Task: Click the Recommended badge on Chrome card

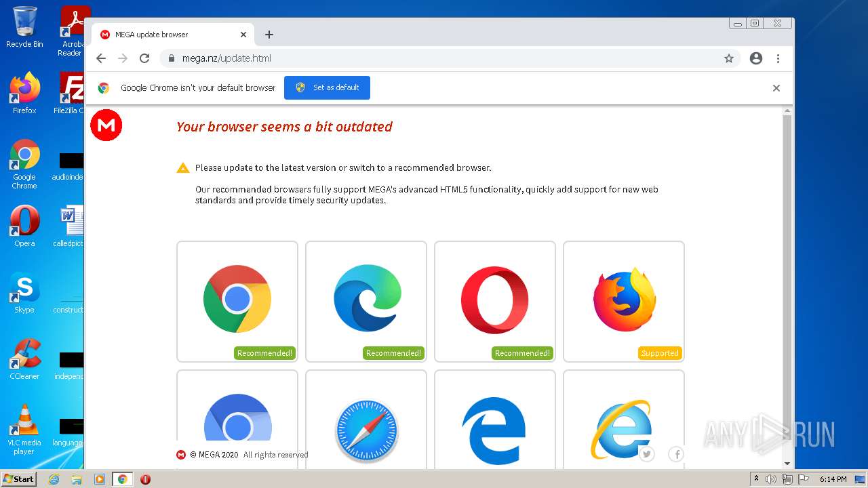Action: pyautogui.click(x=265, y=353)
